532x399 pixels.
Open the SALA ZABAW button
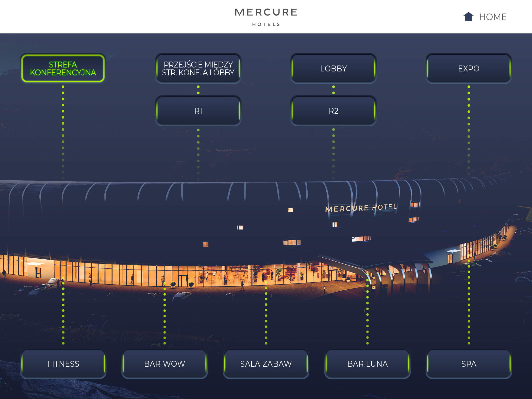[266, 364]
